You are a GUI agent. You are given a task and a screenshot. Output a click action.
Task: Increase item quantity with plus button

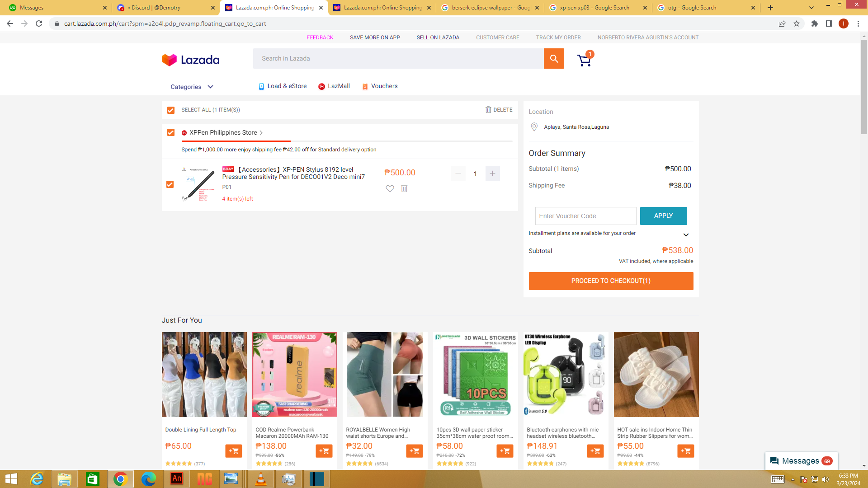pyautogui.click(x=492, y=174)
